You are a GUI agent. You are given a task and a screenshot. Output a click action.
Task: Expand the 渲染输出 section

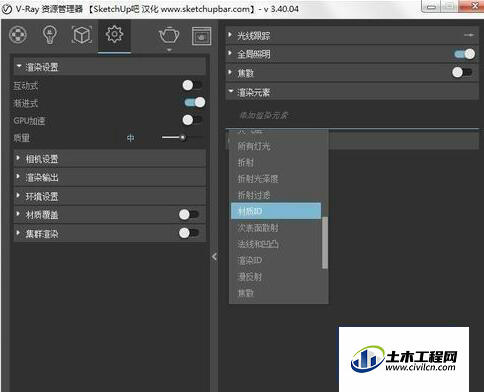pyautogui.click(x=110, y=177)
